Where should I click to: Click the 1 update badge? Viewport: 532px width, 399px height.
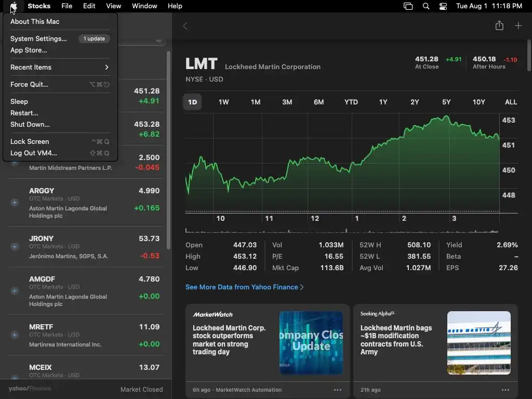coord(94,38)
